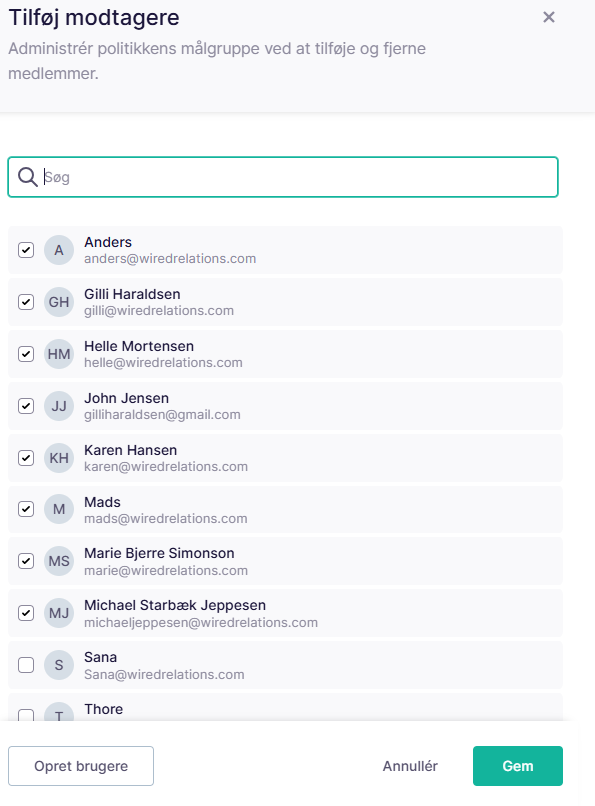Click the JJ avatar for John Jensen
This screenshot has width=595, height=806.
point(59,406)
